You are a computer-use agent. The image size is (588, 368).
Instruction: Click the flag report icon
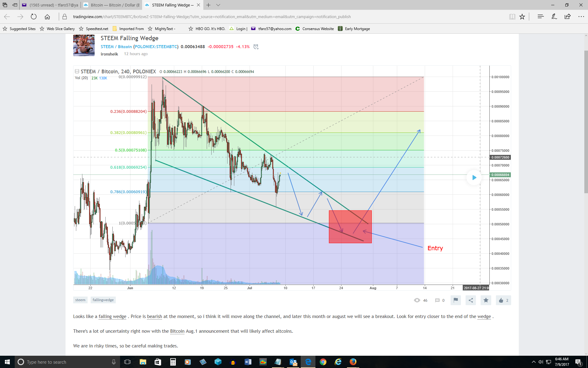point(455,300)
